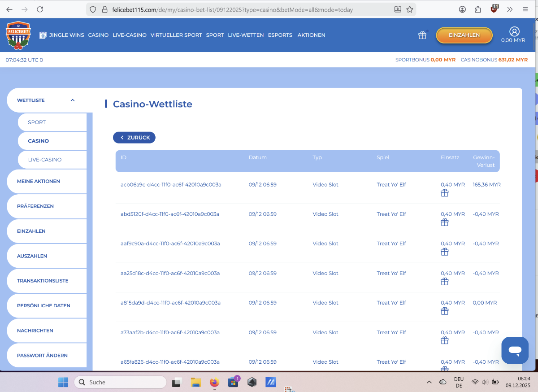Go to the Transaktionsliste sidebar entry

point(43,281)
